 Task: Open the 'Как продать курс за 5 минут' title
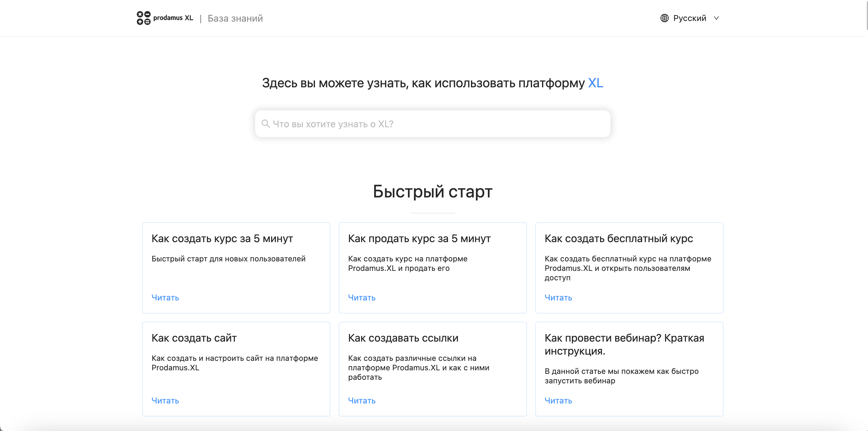click(x=419, y=238)
